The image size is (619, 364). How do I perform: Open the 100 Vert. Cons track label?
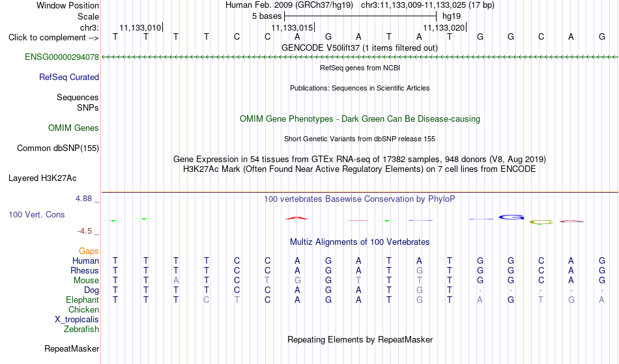tap(36, 214)
